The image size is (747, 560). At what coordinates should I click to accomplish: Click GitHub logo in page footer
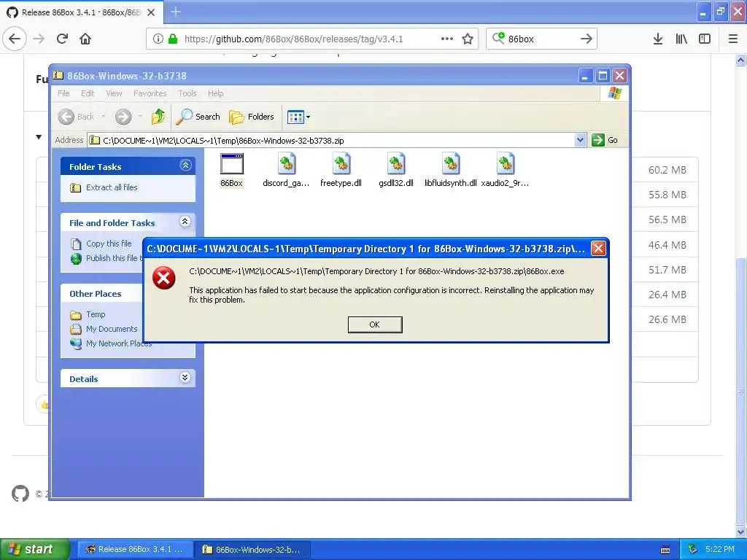click(x=20, y=494)
